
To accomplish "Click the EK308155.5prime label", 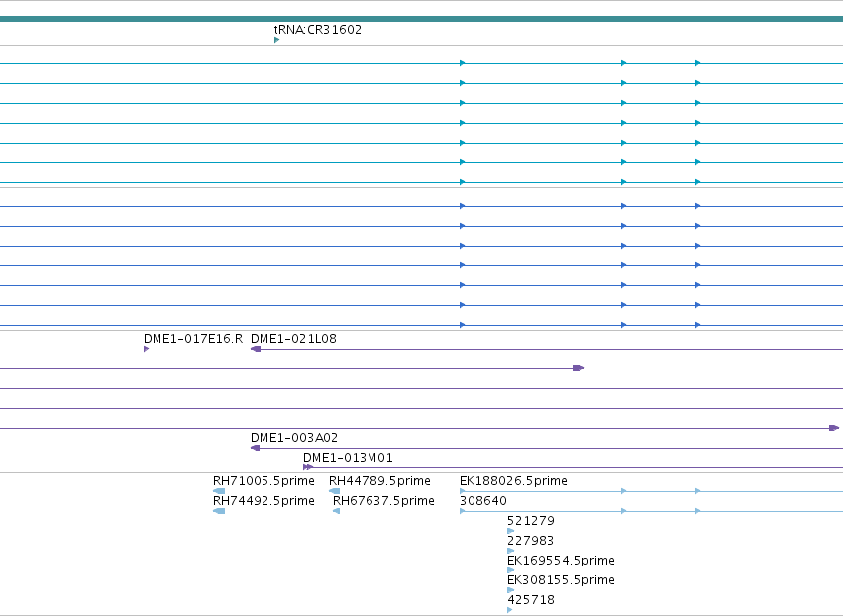I will [x=561, y=580].
